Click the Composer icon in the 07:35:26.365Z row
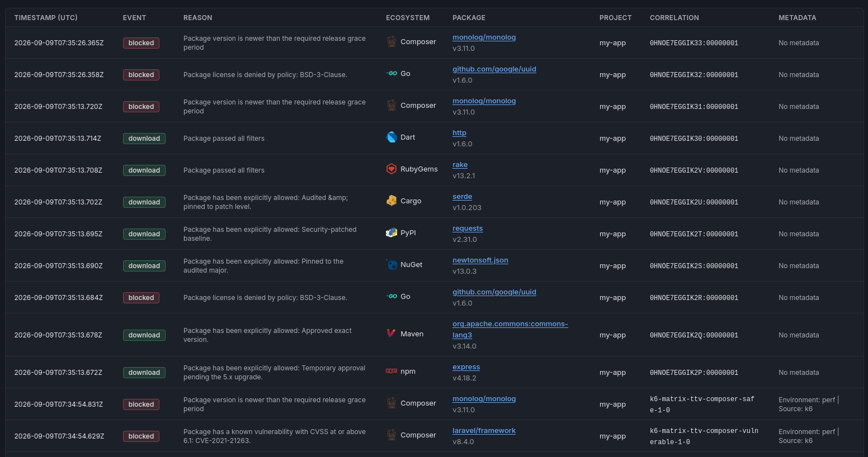This screenshot has width=868, height=457. coord(391,42)
